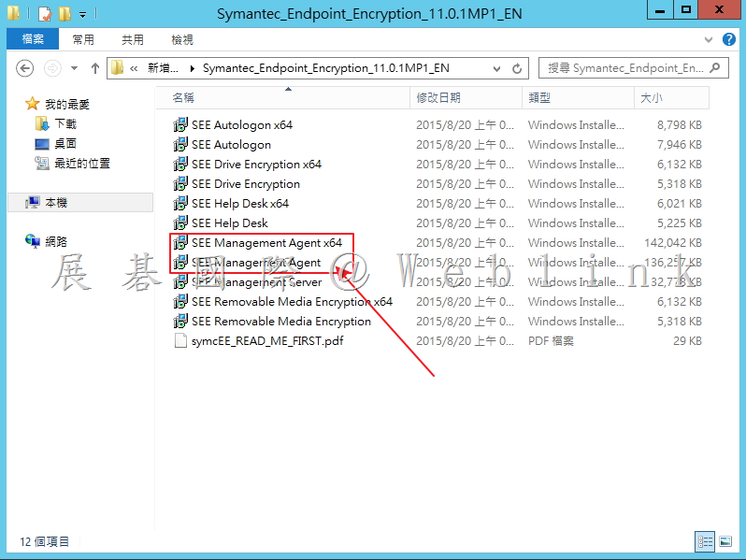Image resolution: width=746 pixels, height=560 pixels.
Task: Click the 8,798 KB size cell
Action: pos(680,124)
